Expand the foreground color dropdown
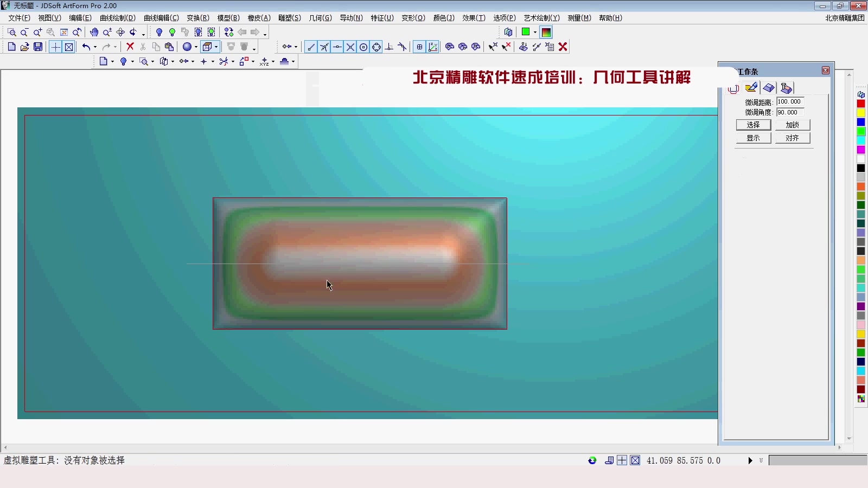Viewport: 868px width, 488px height. (x=535, y=32)
